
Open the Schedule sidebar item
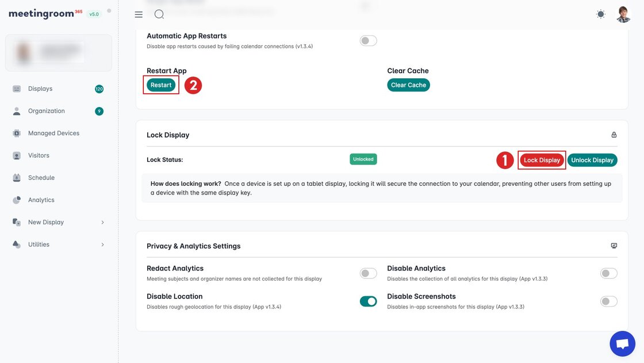pos(41,178)
